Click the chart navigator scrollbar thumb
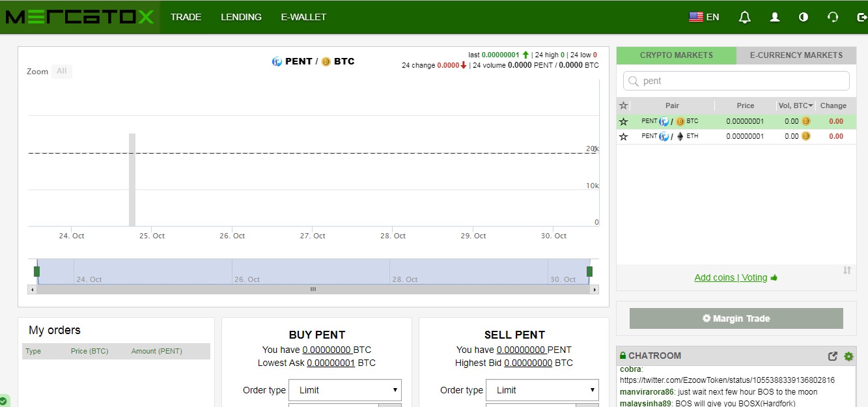This screenshot has width=868, height=407. 313,289
